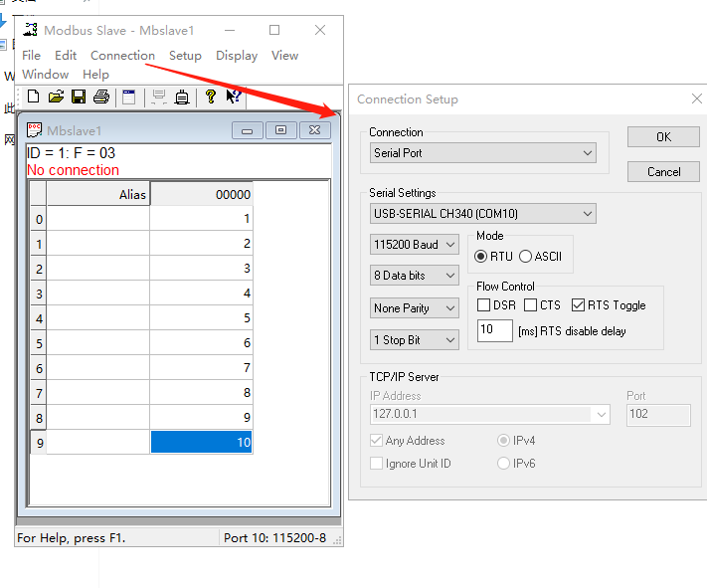Open the None Parity dropdown
The image size is (707, 588).
[414, 308]
